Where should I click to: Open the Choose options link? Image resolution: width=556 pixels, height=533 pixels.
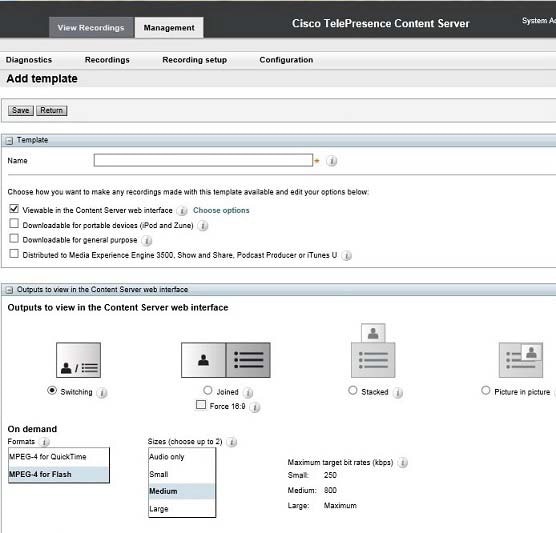coord(221,210)
